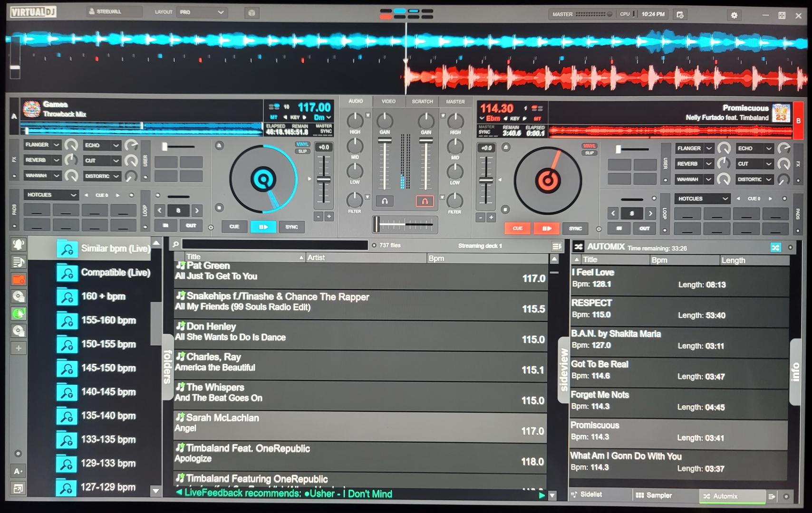The height and width of the screenshot is (513, 812).
Task: Click the cube icon beside layout dropdown
Action: pyautogui.click(x=252, y=13)
